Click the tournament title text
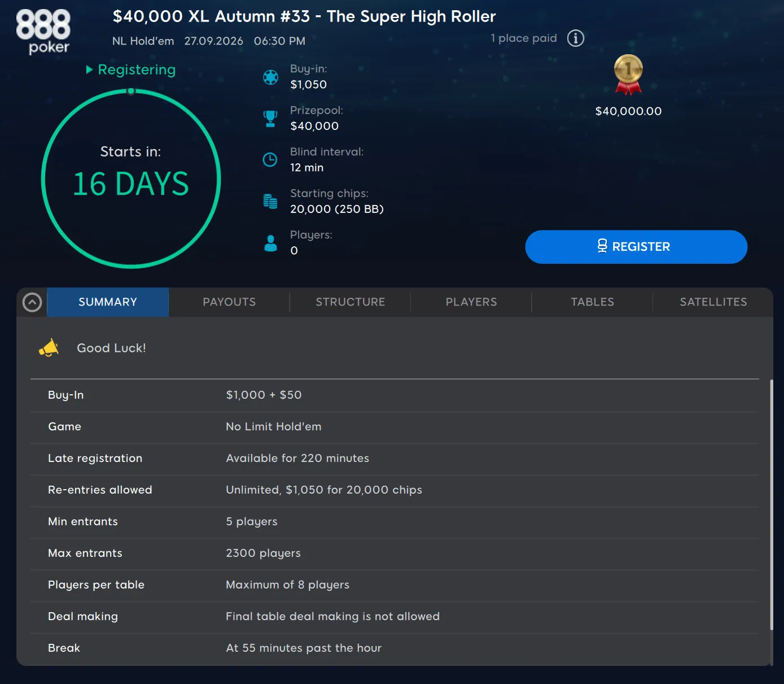Viewport: 784px width, 684px height. (x=304, y=16)
